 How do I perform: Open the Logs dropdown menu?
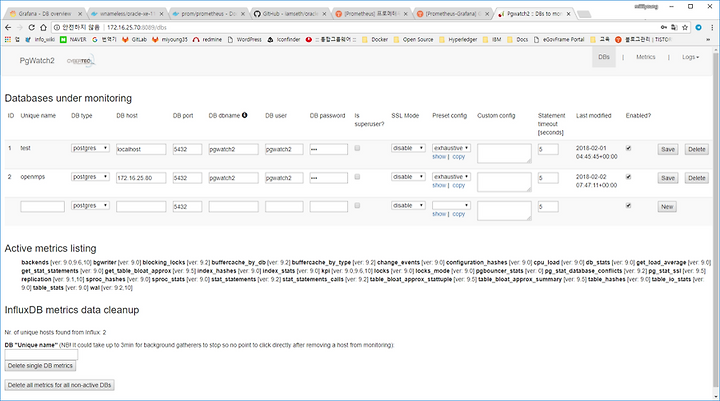pos(690,57)
